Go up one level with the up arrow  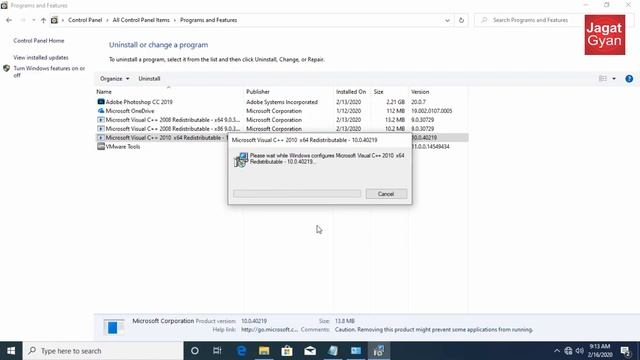click(43, 20)
